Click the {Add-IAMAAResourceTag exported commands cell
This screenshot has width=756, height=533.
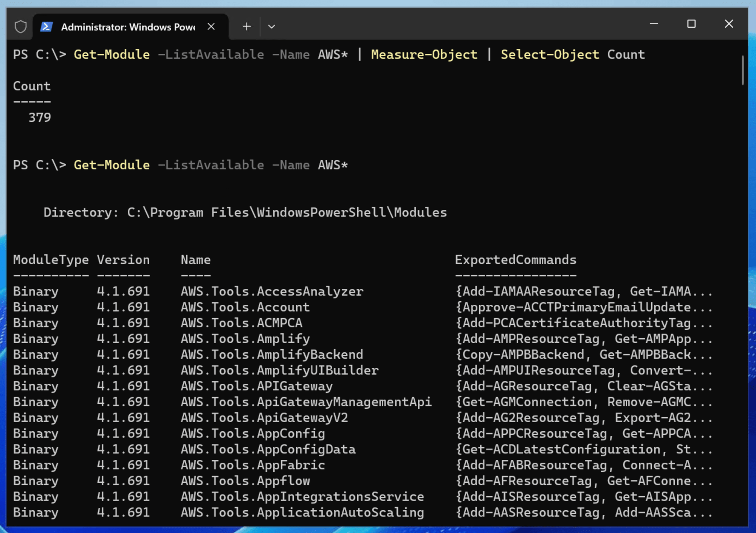pos(584,291)
